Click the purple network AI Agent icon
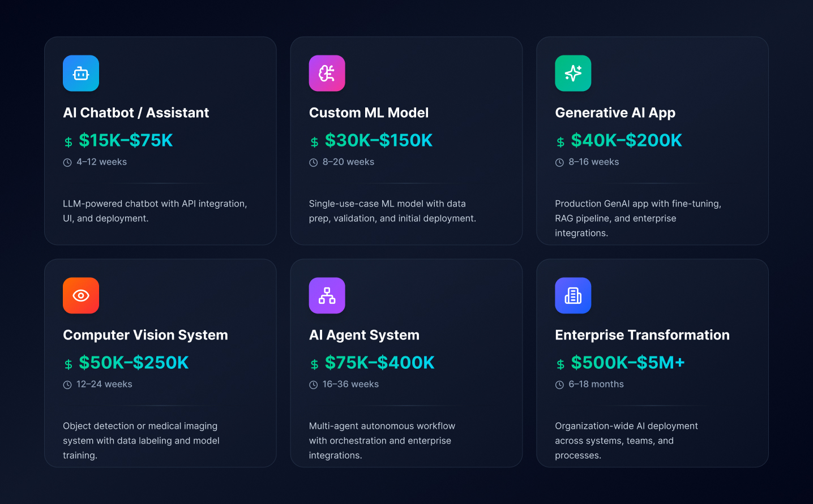Screen dimensions: 813x504 pyautogui.click(x=327, y=296)
